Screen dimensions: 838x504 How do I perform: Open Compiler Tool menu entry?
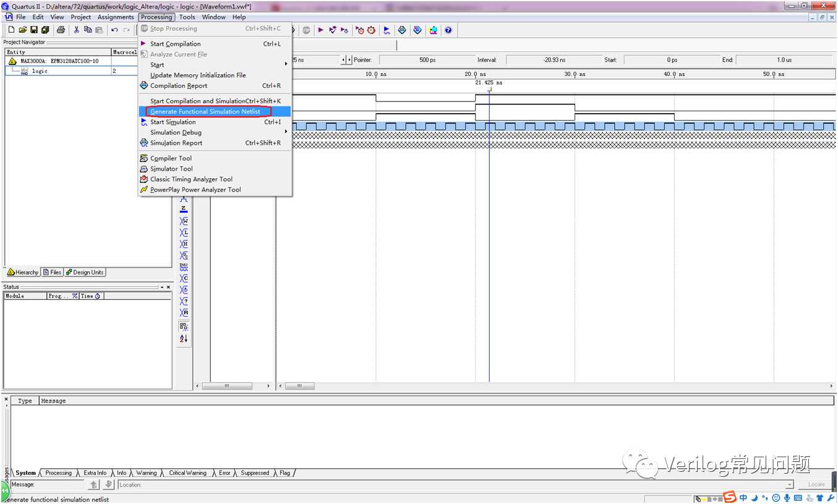214,158
